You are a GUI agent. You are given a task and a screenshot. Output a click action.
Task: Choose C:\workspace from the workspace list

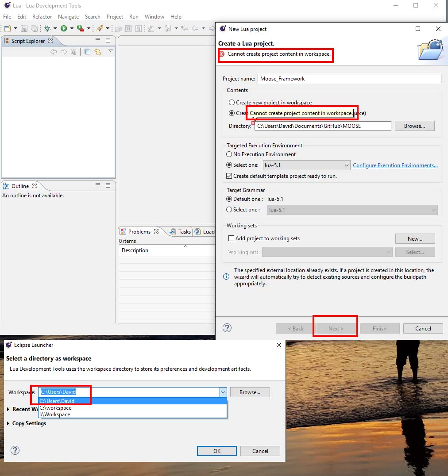click(x=132, y=408)
